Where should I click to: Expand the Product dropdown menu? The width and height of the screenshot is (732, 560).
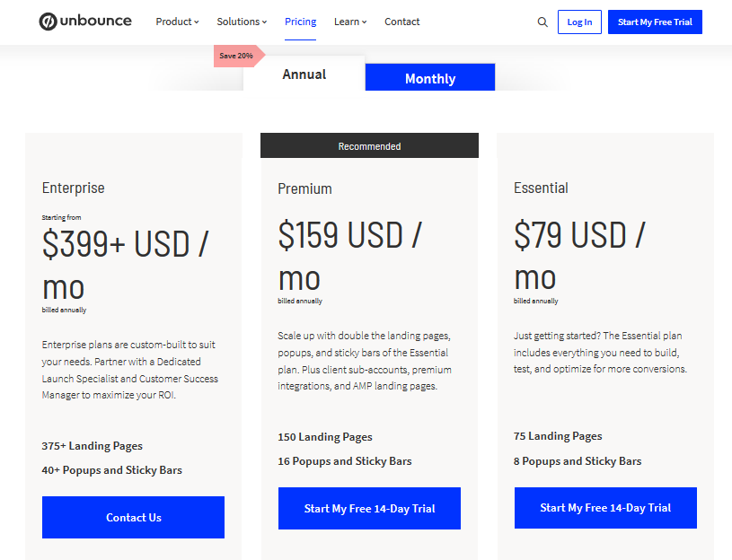click(x=178, y=22)
